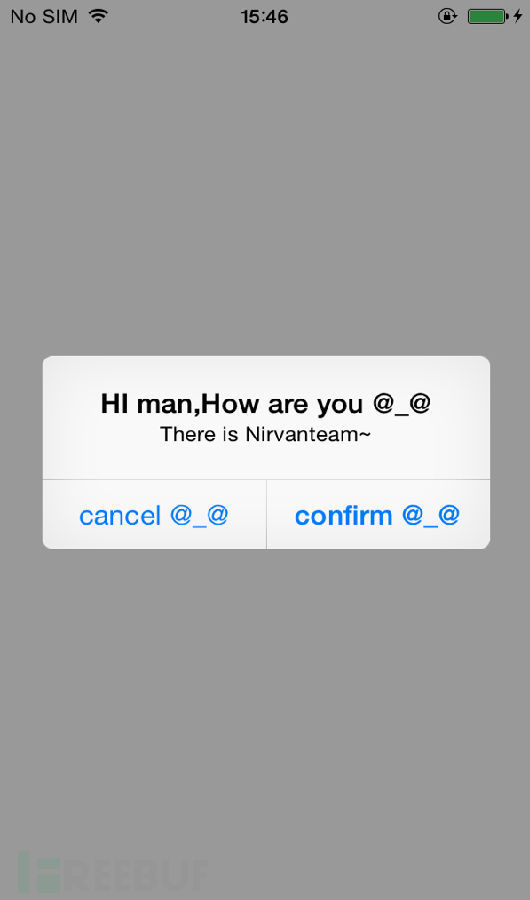The width and height of the screenshot is (530, 900).
Task: Tap the charging lightning bolt icon
Action: [x=518, y=16]
